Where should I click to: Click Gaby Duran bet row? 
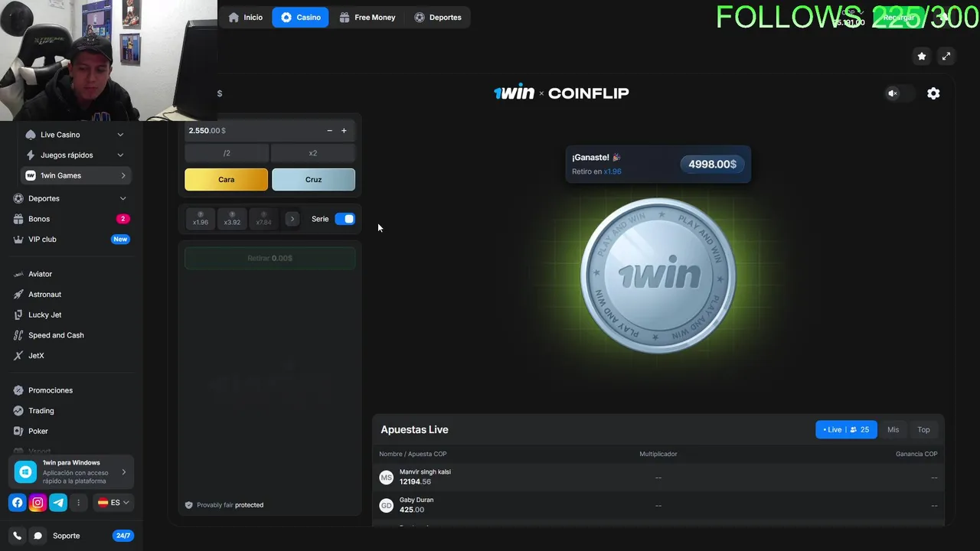658,505
